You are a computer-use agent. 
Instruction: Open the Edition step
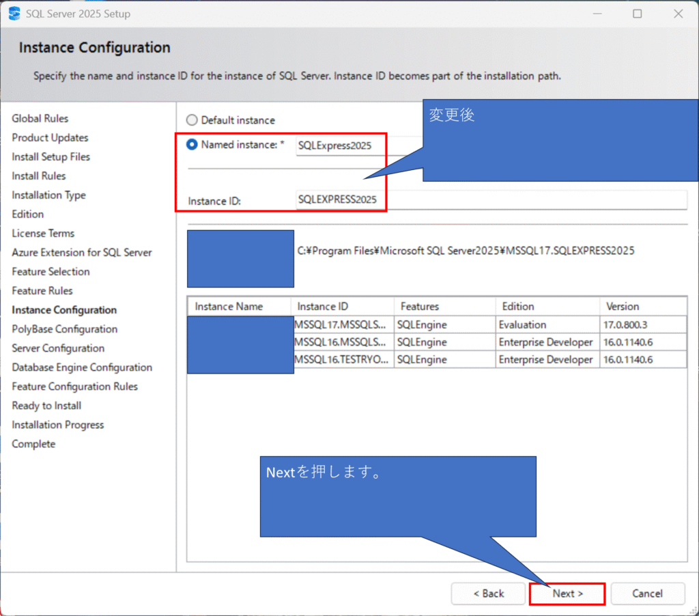click(x=27, y=214)
